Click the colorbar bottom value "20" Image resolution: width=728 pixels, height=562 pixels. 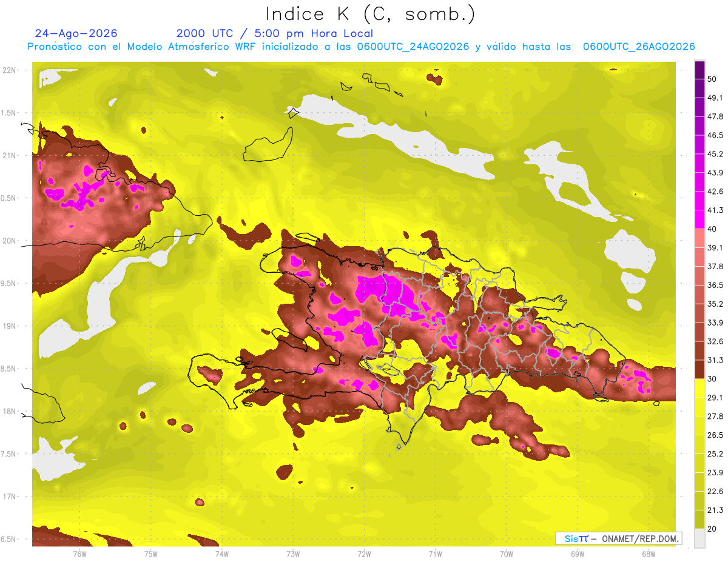tap(712, 529)
